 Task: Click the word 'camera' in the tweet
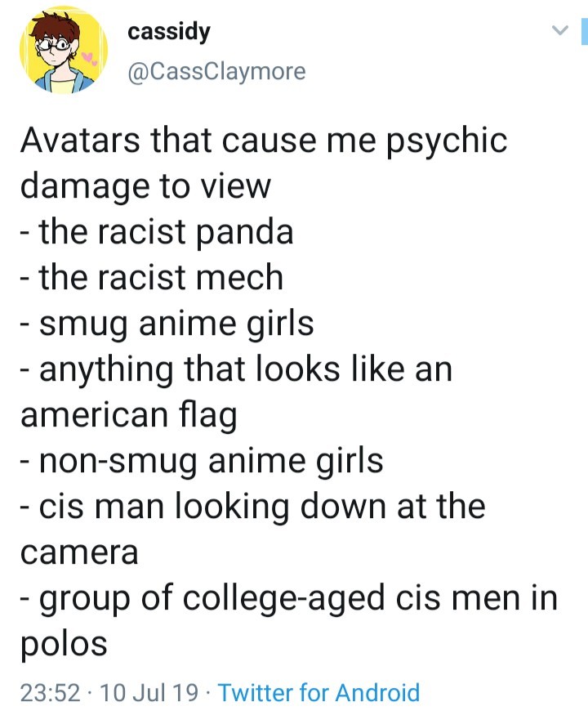[79, 552]
